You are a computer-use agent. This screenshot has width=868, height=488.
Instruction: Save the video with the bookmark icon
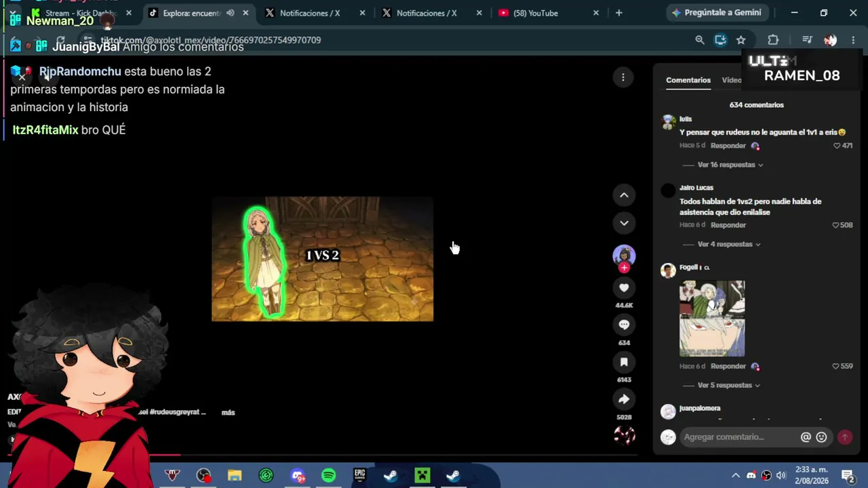point(624,362)
